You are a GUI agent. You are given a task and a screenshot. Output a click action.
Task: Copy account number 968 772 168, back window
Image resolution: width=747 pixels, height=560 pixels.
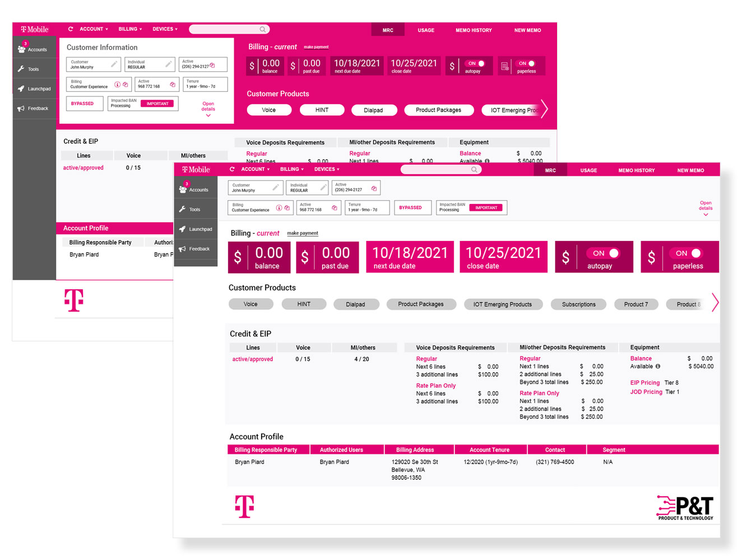pyautogui.click(x=173, y=85)
